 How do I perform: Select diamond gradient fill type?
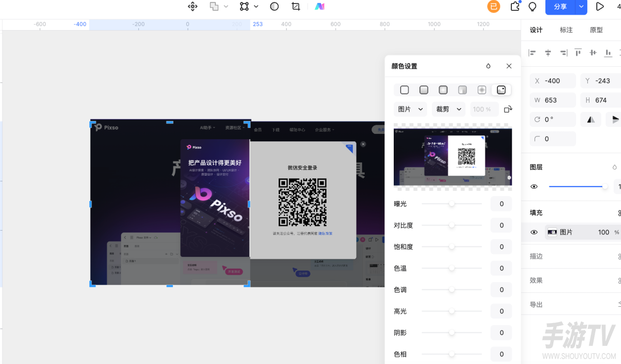click(482, 90)
